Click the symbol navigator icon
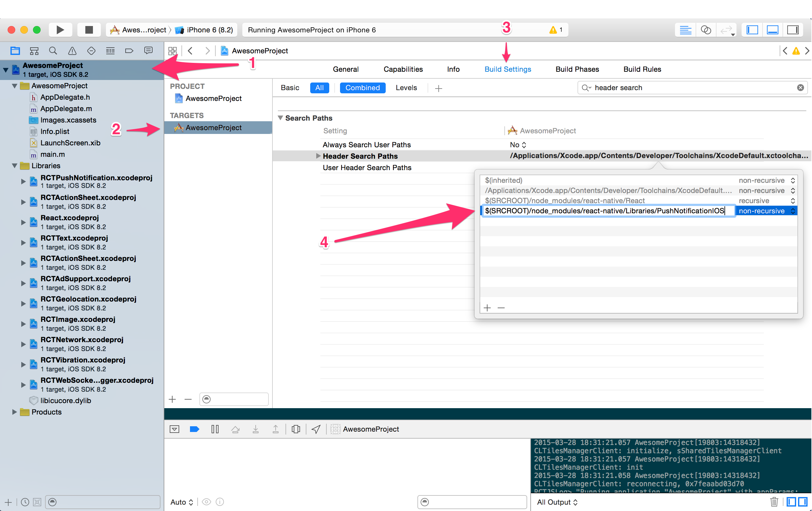Image resolution: width=812 pixels, height=511 pixels. [x=34, y=51]
